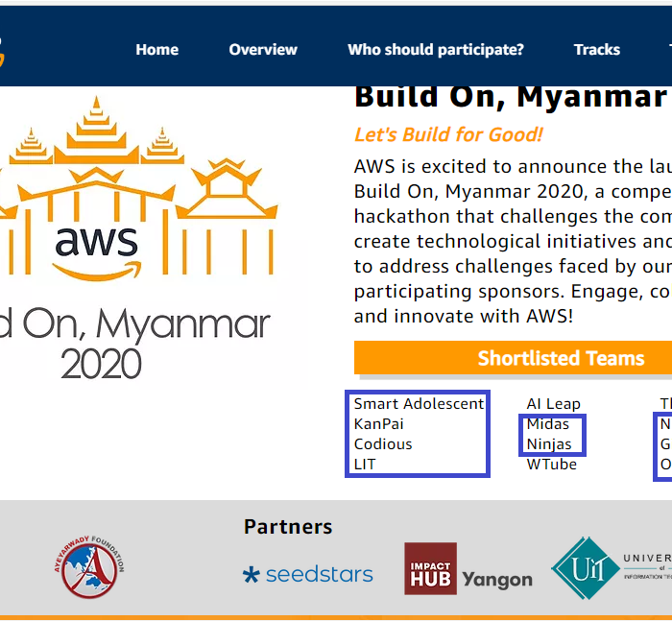
Task: Choose the LIT team
Action: tap(365, 465)
